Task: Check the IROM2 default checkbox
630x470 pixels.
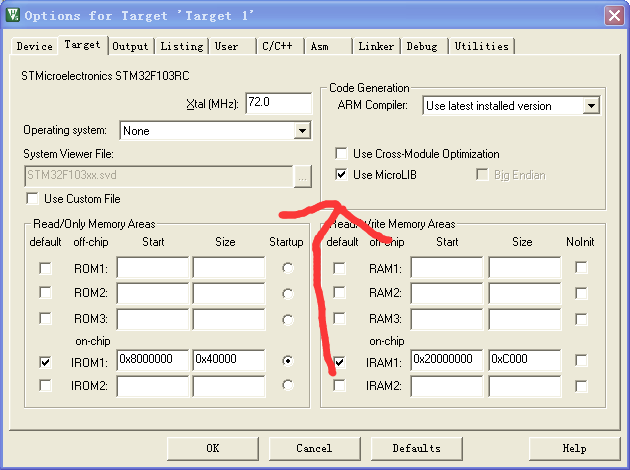Action: click(x=45, y=386)
